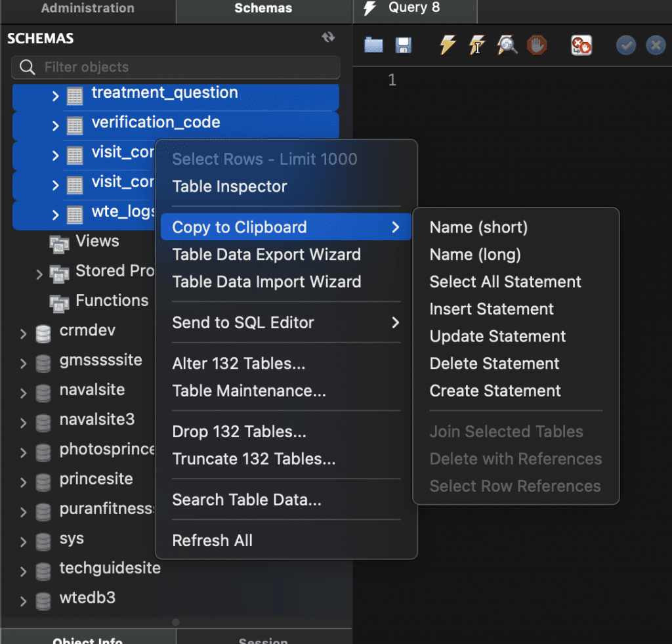Viewport: 672px width, 644px height.
Task: Expand the wte_logs table node
Action: click(x=56, y=214)
